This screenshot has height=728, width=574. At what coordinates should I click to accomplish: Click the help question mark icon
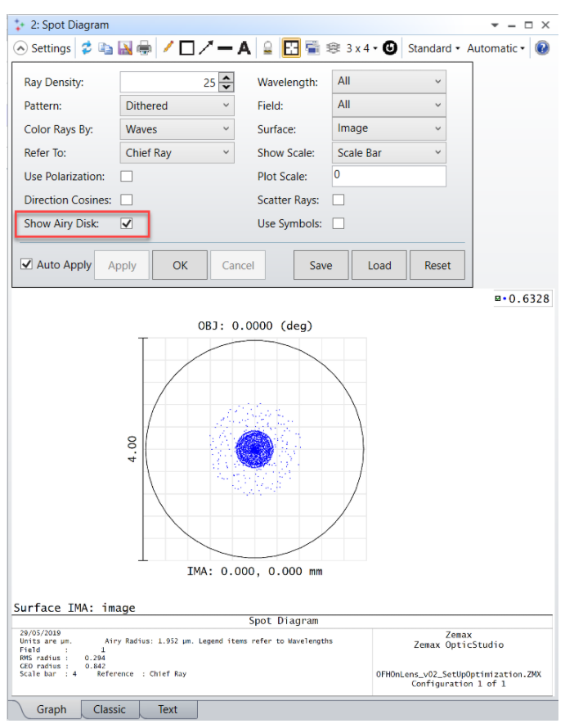[541, 48]
